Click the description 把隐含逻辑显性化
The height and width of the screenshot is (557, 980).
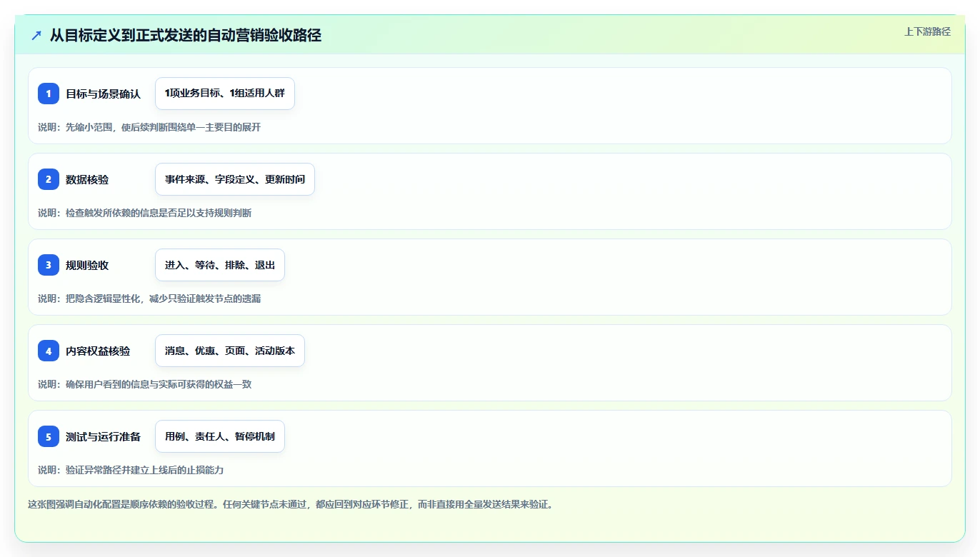pos(103,298)
